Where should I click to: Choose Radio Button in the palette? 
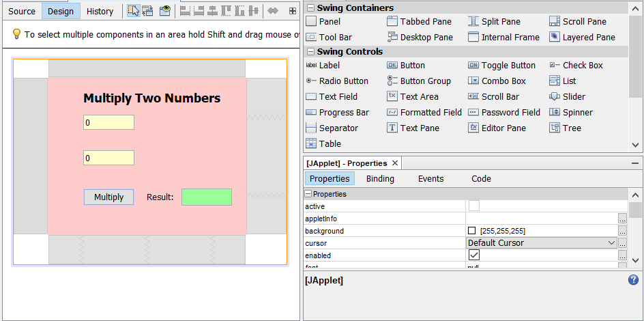tap(337, 81)
